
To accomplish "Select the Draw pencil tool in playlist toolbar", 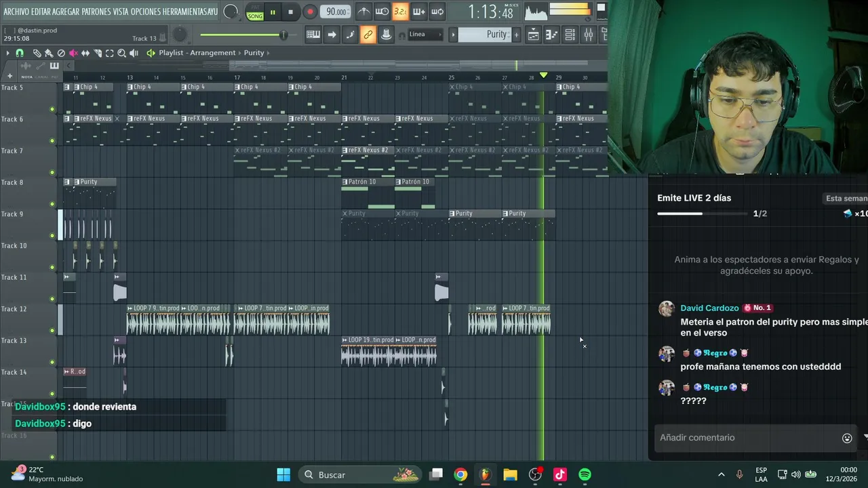I will (x=37, y=53).
